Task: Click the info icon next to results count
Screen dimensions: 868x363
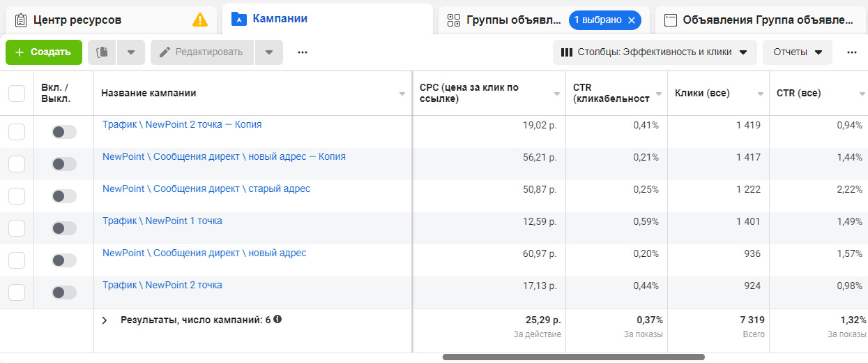Action: (277, 320)
